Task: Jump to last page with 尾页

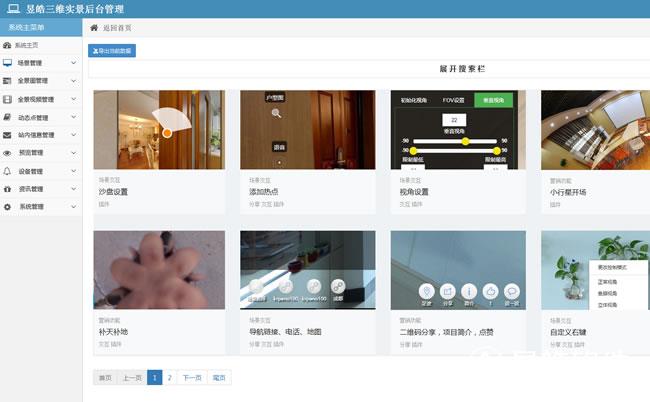Action: tap(219, 377)
